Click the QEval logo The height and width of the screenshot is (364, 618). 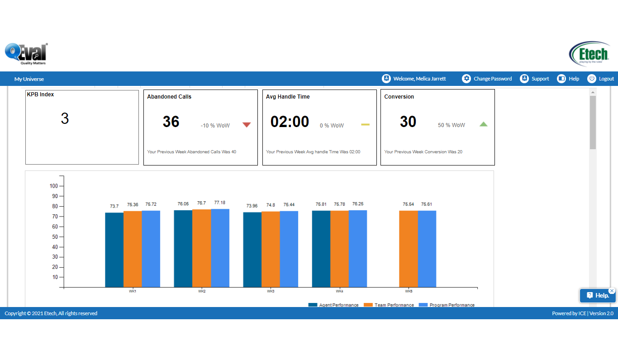coord(26,54)
